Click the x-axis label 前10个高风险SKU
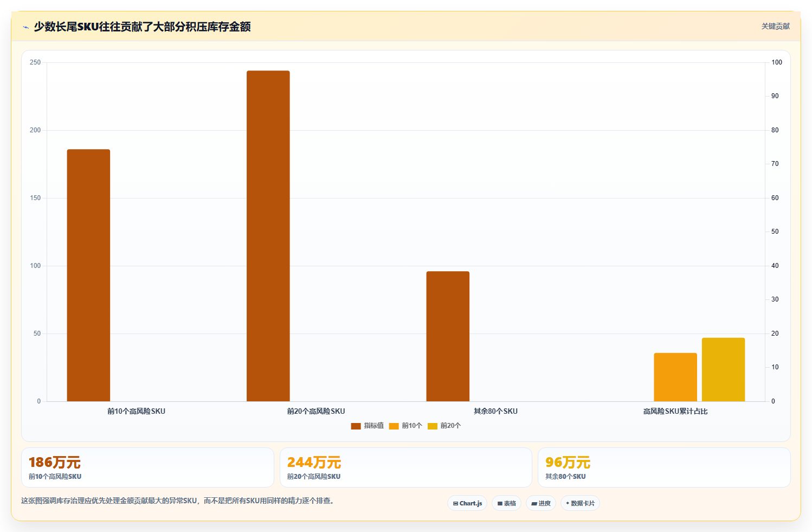812x532 pixels. (x=136, y=411)
